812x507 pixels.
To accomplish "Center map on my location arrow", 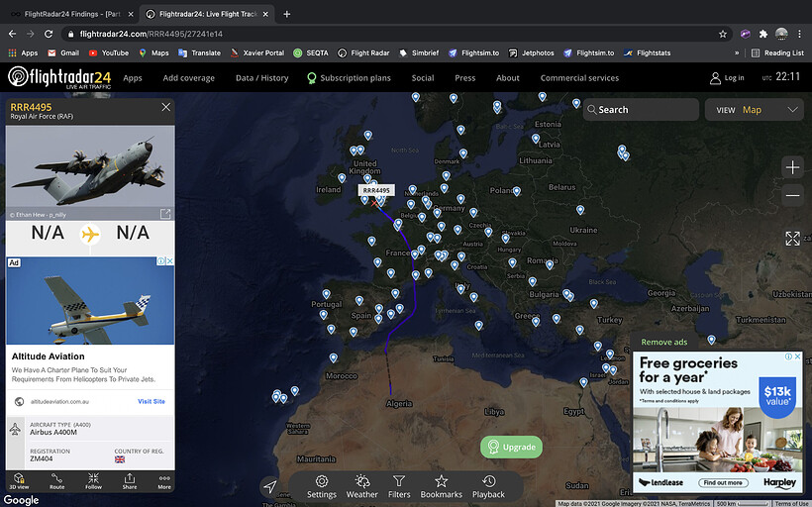I will point(269,486).
